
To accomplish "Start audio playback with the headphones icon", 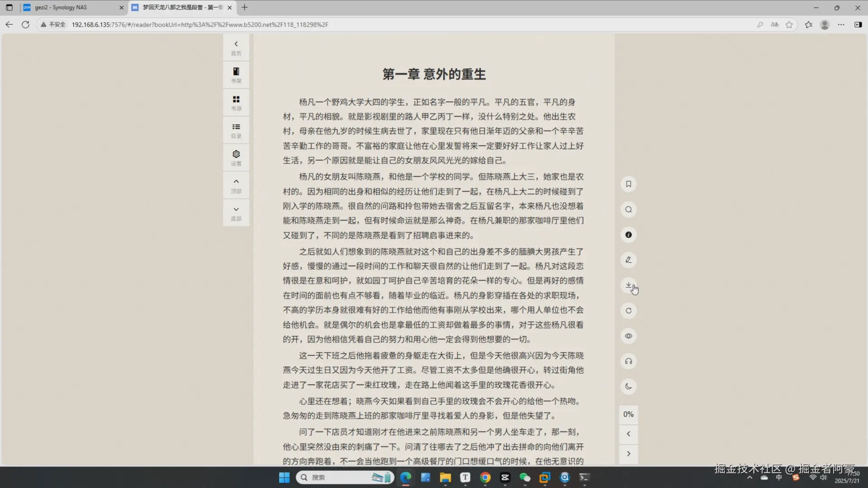I will click(628, 361).
